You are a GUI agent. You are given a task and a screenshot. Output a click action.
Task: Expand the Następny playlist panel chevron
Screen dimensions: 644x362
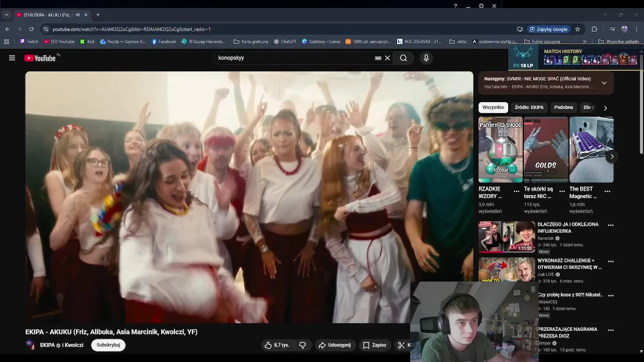pyautogui.click(x=604, y=82)
